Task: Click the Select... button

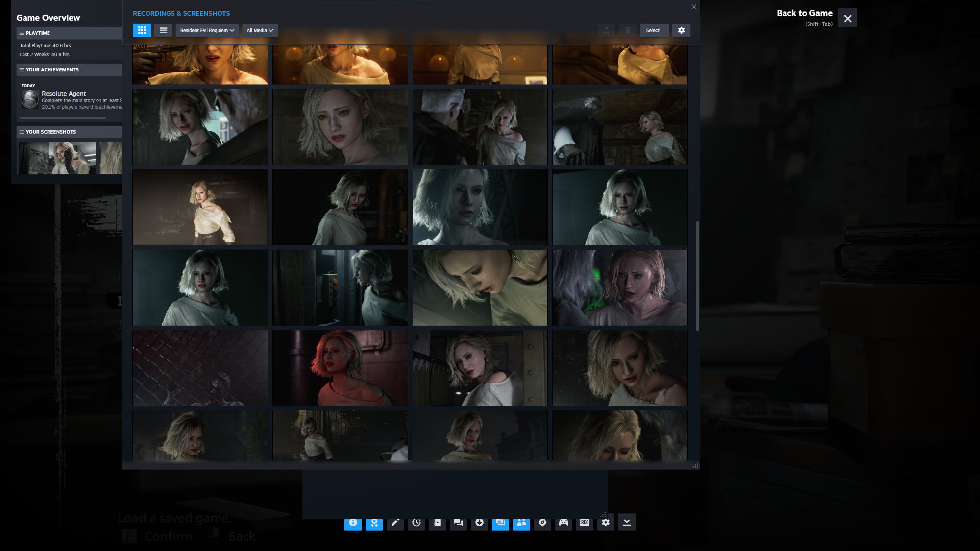Action: (x=654, y=30)
